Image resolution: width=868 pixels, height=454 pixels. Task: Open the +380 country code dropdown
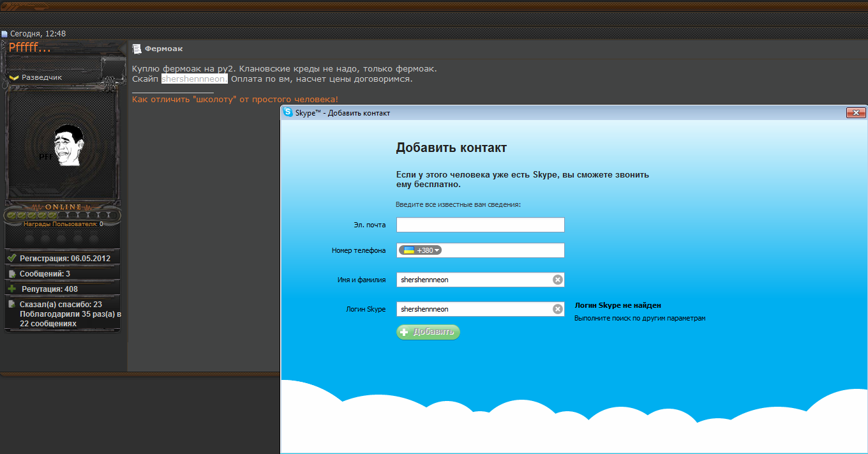(421, 250)
